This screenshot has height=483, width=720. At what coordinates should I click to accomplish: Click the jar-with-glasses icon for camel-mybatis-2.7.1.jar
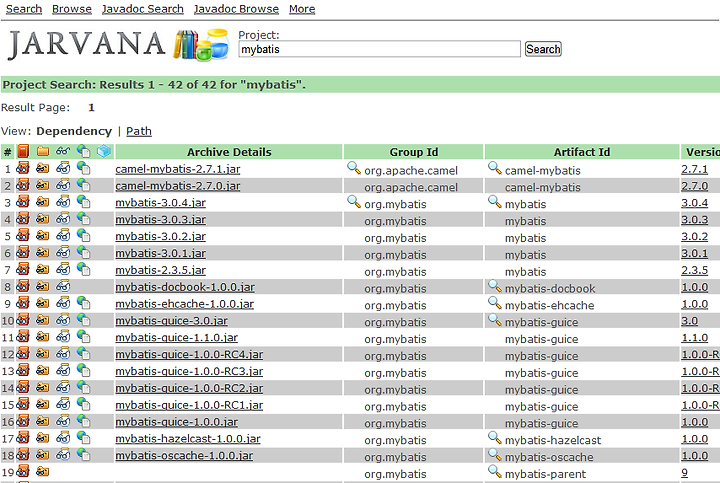coord(63,168)
